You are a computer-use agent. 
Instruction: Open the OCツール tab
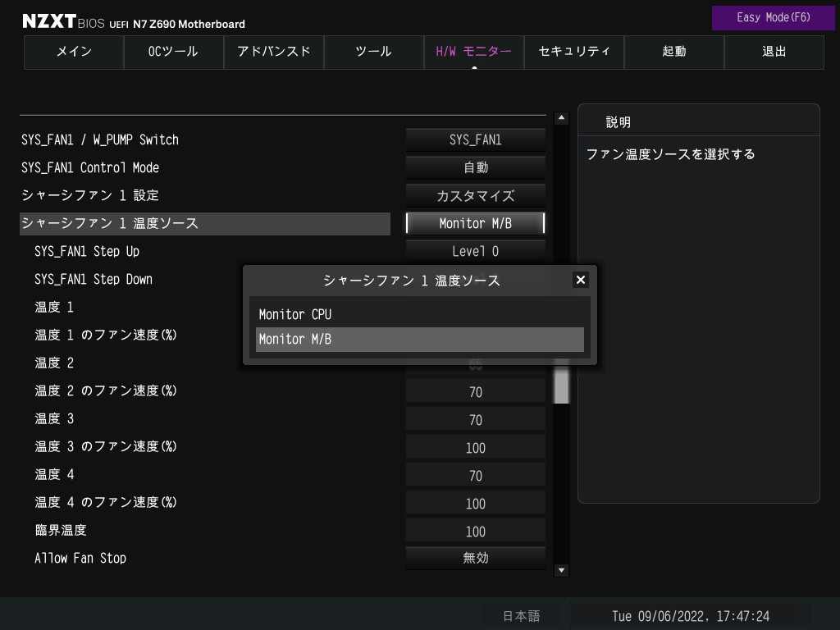click(174, 52)
